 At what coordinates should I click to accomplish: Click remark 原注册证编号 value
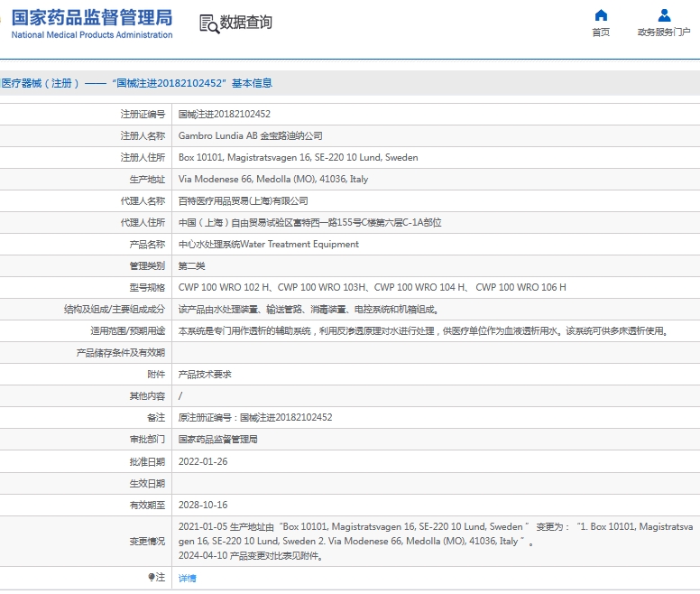(x=255, y=417)
